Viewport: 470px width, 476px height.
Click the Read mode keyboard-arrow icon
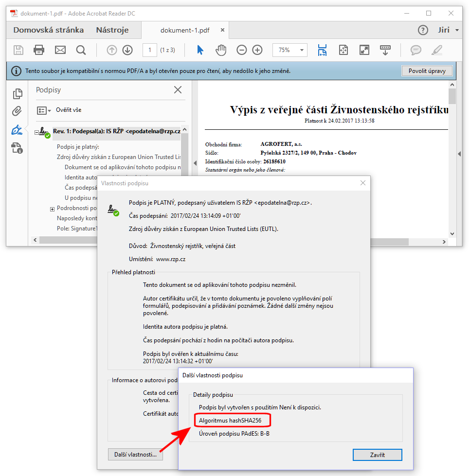coord(385,50)
